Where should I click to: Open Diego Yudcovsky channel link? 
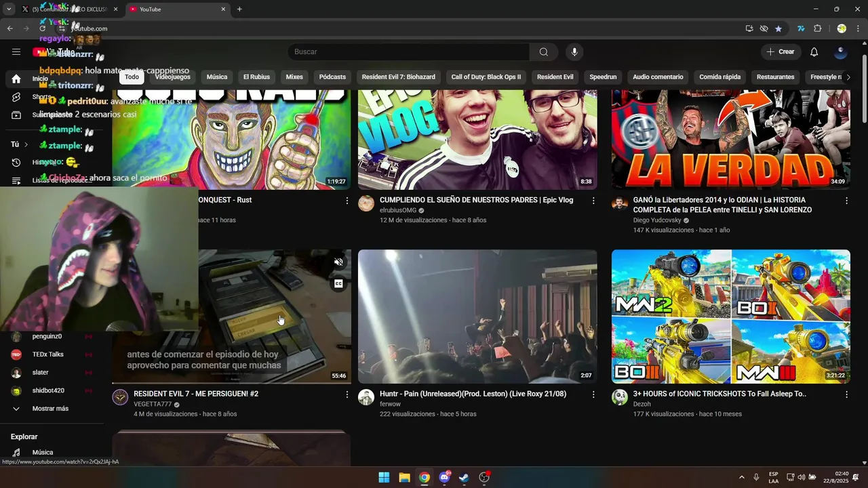pyautogui.click(x=657, y=221)
